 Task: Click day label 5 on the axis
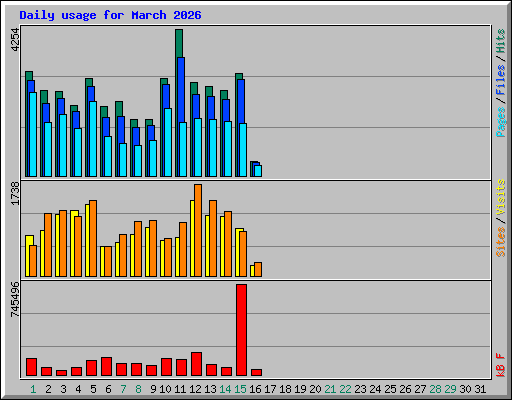coord(93,389)
